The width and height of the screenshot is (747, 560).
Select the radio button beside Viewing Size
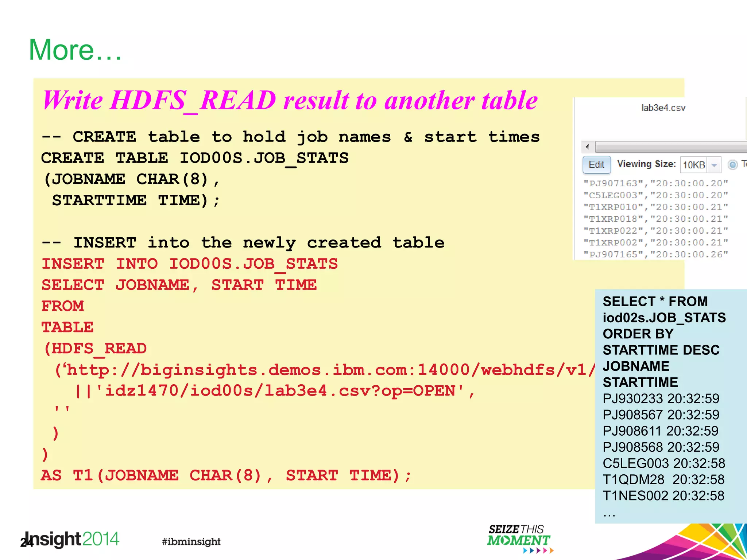click(x=732, y=165)
